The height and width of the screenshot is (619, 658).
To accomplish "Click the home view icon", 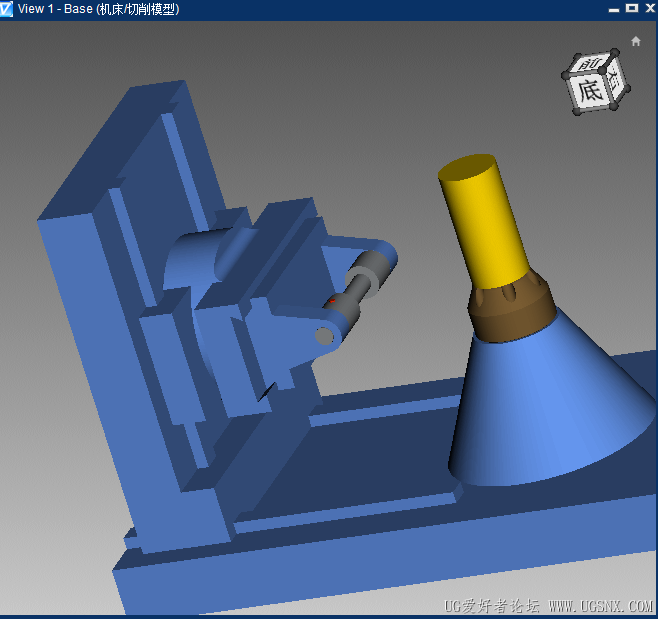I will (x=636, y=41).
